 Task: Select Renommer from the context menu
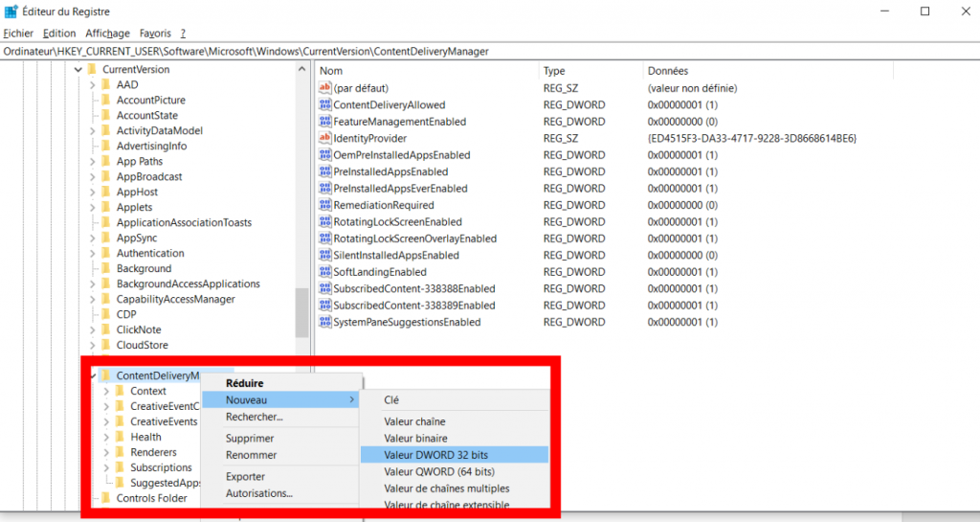[251, 455]
